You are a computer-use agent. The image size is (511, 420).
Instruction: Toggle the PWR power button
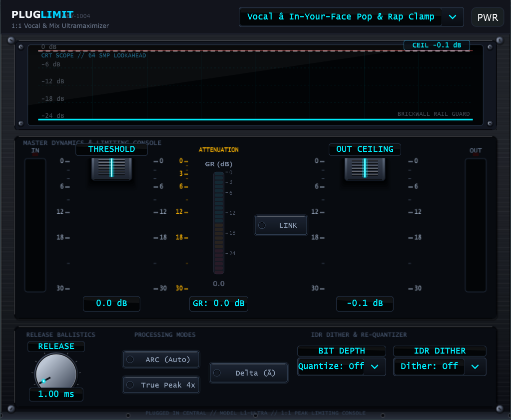[488, 17]
